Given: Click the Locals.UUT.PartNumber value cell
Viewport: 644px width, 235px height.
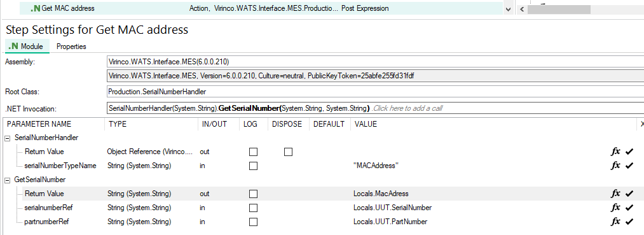Looking at the screenshot, I should pyautogui.click(x=390, y=222).
